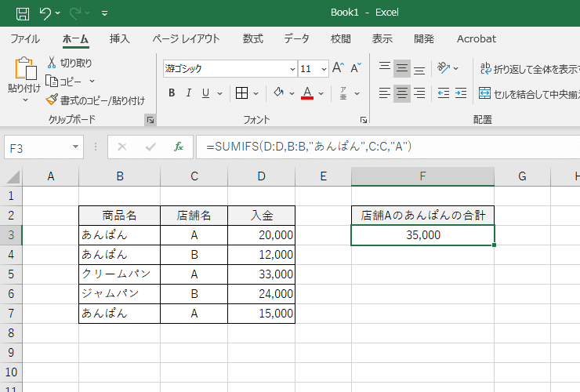Click 書式のコピー/貼り付け format painter
The image size is (580, 392).
96,100
